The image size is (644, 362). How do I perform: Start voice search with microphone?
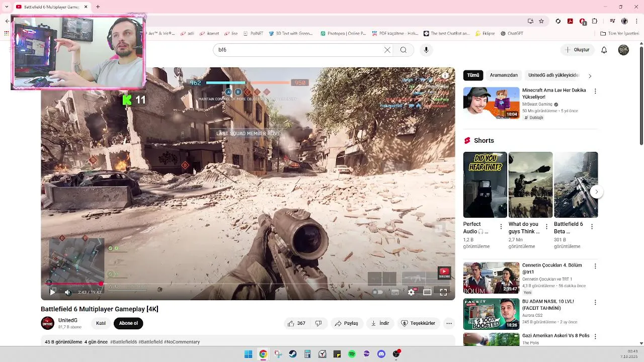[426, 50]
